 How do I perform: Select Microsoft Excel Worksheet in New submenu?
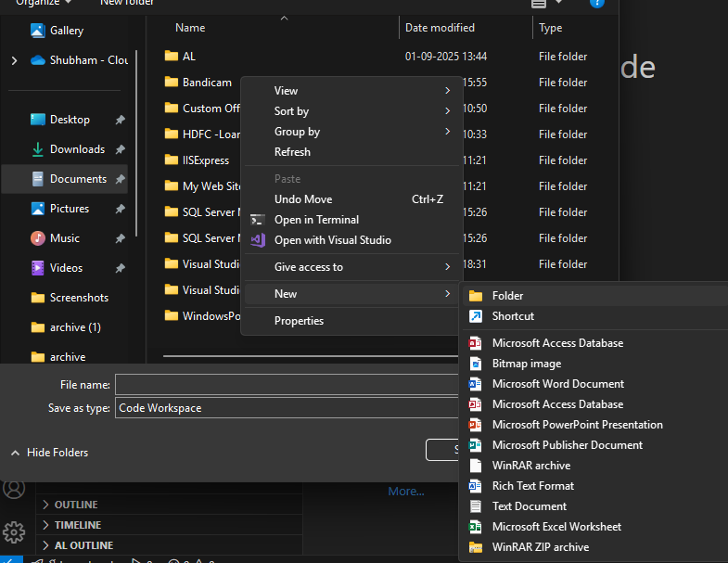point(557,527)
